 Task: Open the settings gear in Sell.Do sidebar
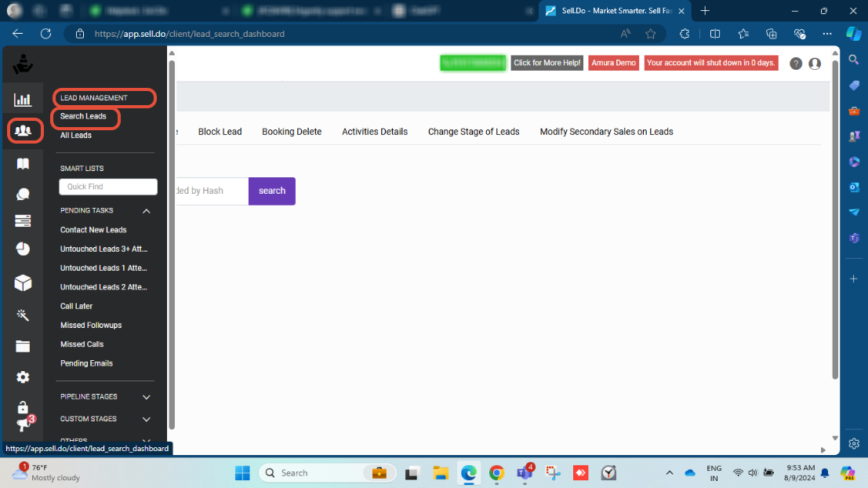pyautogui.click(x=23, y=377)
